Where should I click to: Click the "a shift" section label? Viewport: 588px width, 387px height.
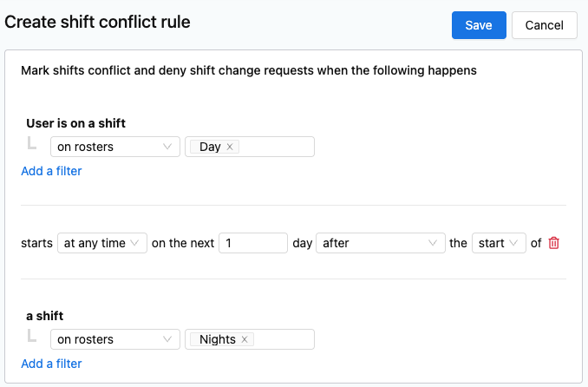[44, 316]
